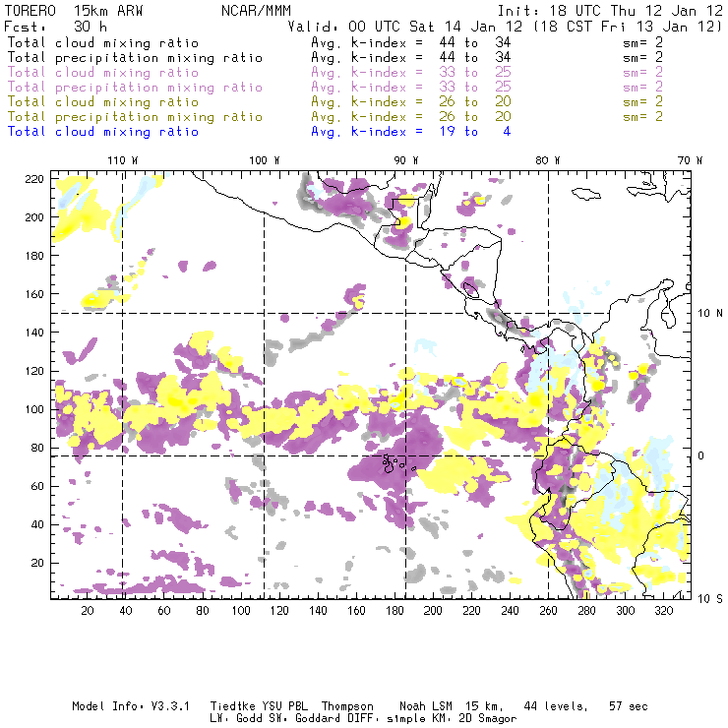This screenshot has width=728, height=728.
Task: Click the blue "Total cloud mixing ratio" legend line
Action: (103, 132)
